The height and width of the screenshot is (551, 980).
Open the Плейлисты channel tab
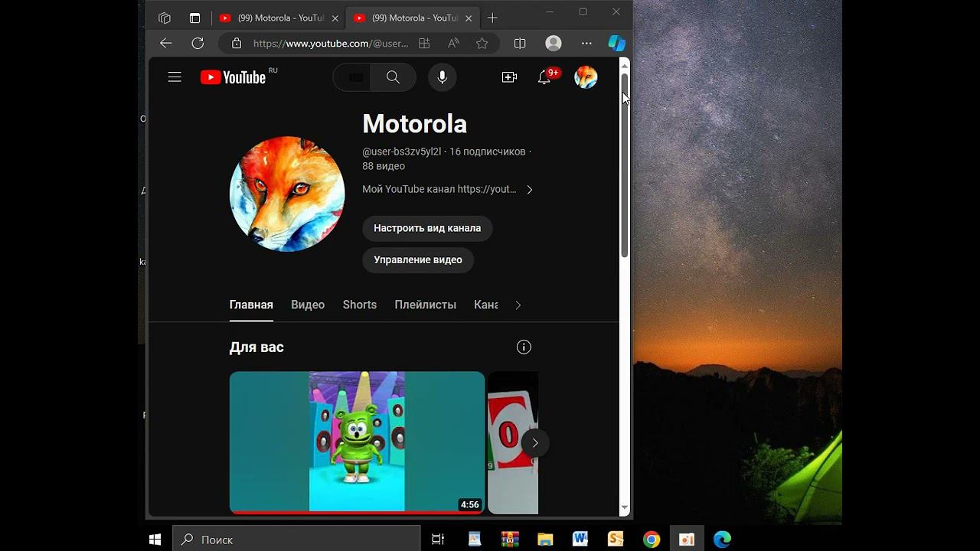pyautogui.click(x=425, y=305)
